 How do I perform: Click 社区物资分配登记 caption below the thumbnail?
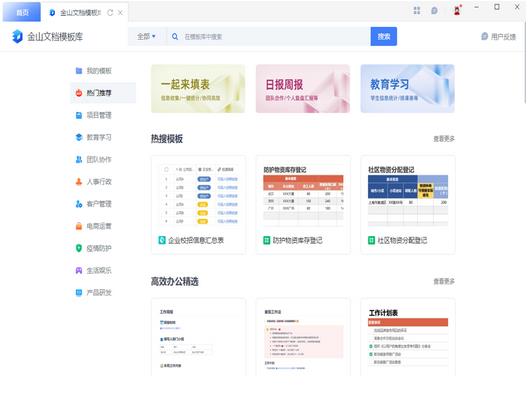pos(402,240)
